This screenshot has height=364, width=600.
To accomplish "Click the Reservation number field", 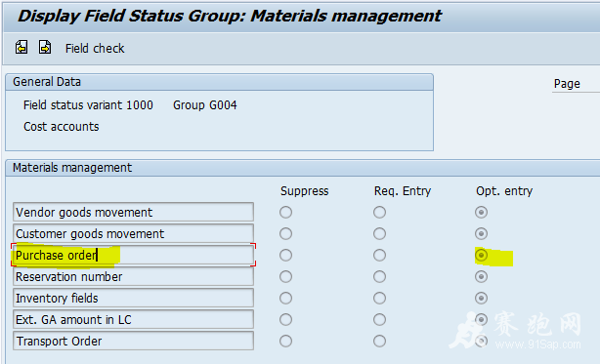I will tap(133, 276).
